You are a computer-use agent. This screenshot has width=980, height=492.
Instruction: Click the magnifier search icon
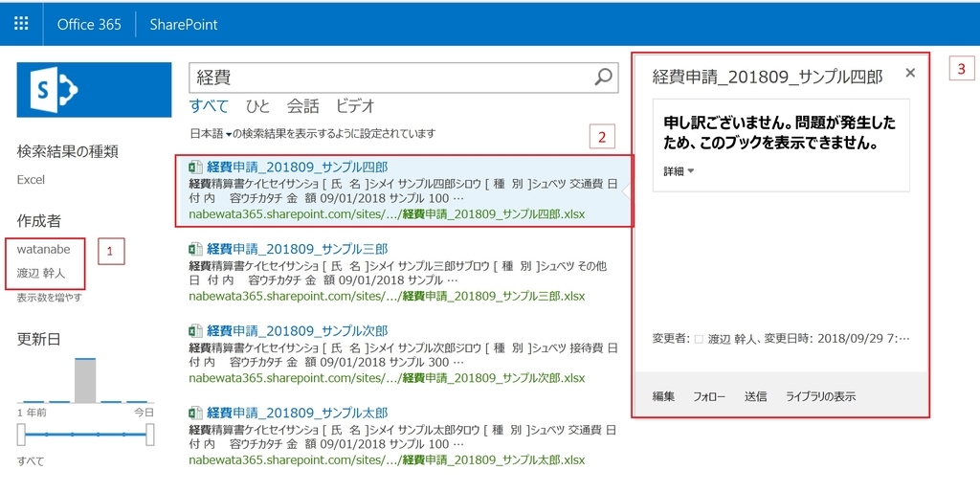(x=603, y=77)
